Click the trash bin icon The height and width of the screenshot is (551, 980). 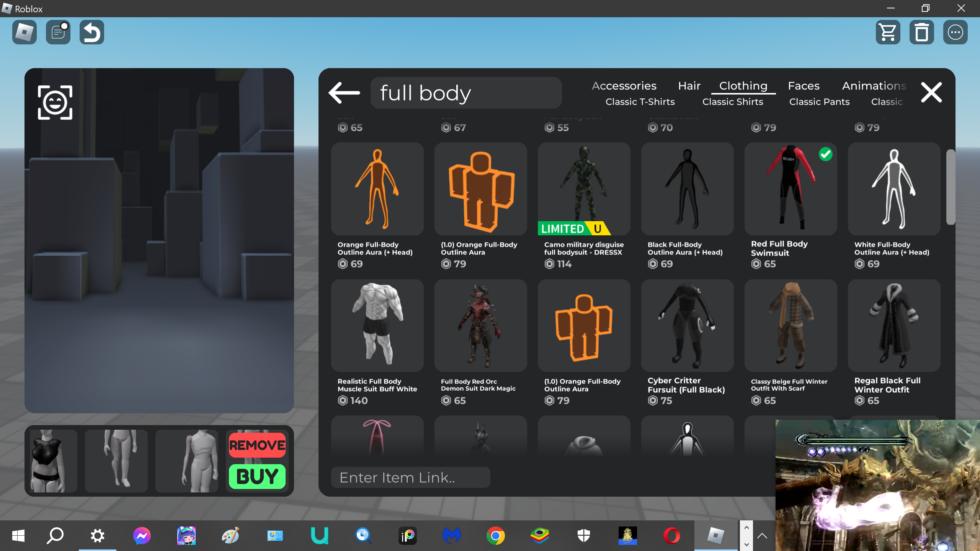point(921,32)
